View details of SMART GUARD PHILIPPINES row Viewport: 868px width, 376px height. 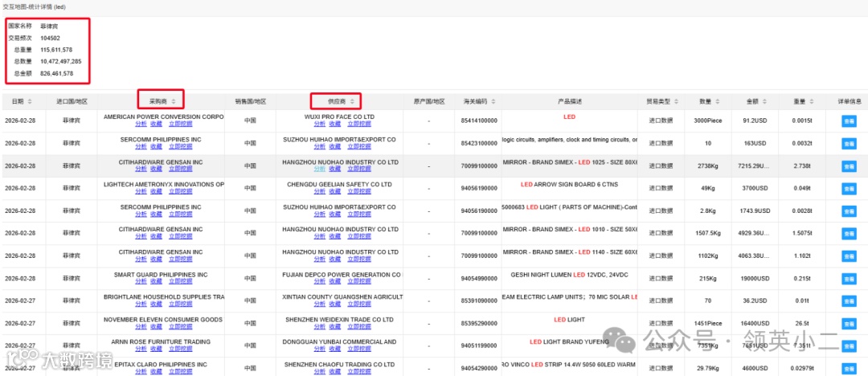click(x=849, y=279)
